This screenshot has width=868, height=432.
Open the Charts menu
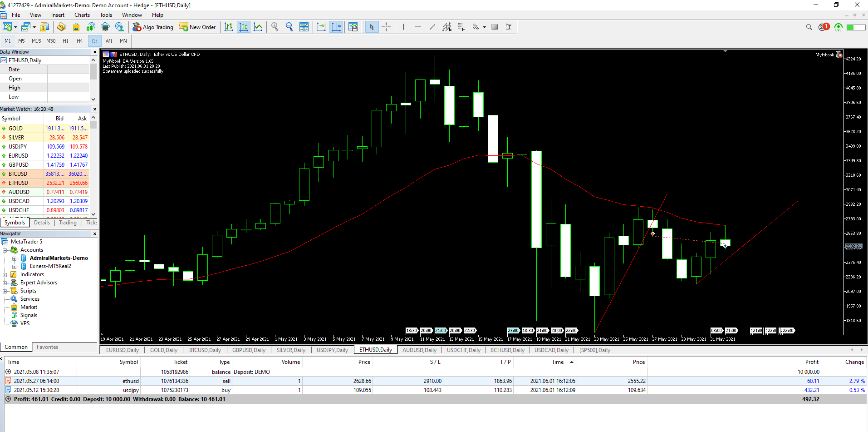point(82,15)
